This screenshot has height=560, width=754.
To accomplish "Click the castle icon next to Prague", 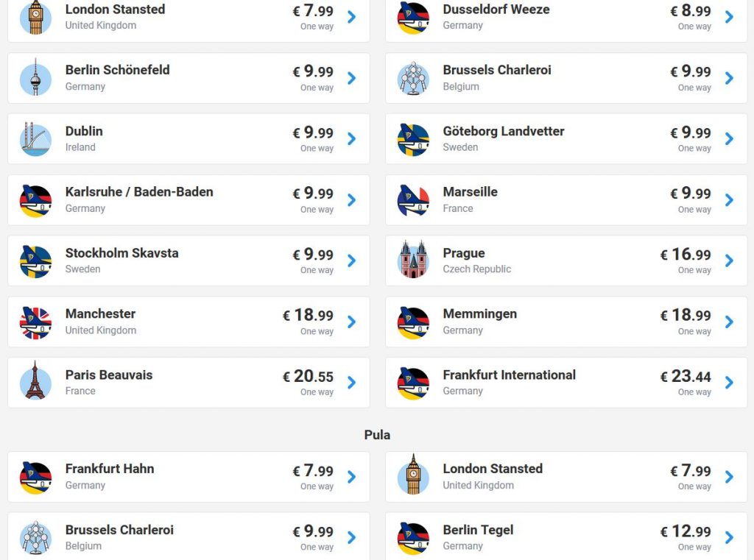I will pos(413,260).
